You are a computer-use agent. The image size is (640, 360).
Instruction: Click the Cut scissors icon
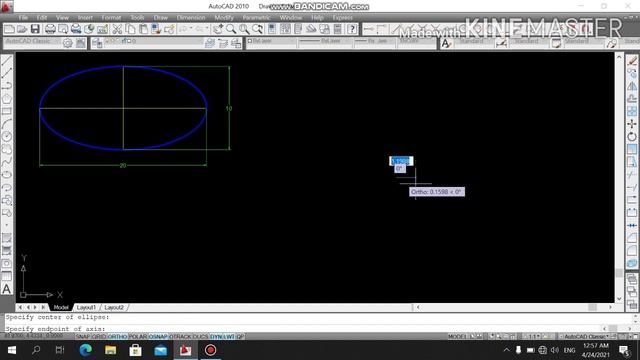[117, 29]
